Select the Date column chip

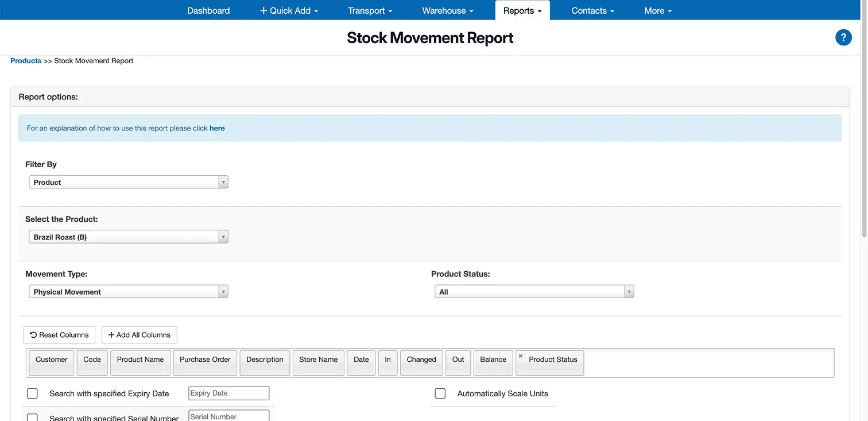point(361,362)
